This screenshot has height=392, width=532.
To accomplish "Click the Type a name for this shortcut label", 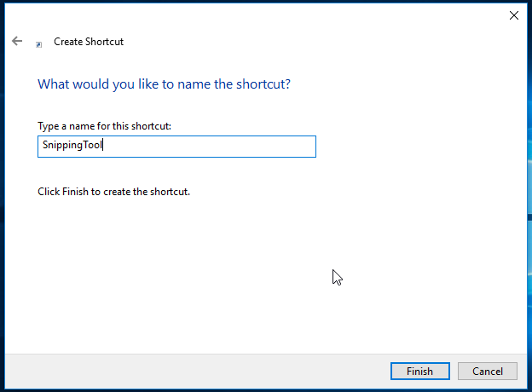I will tap(104, 126).
